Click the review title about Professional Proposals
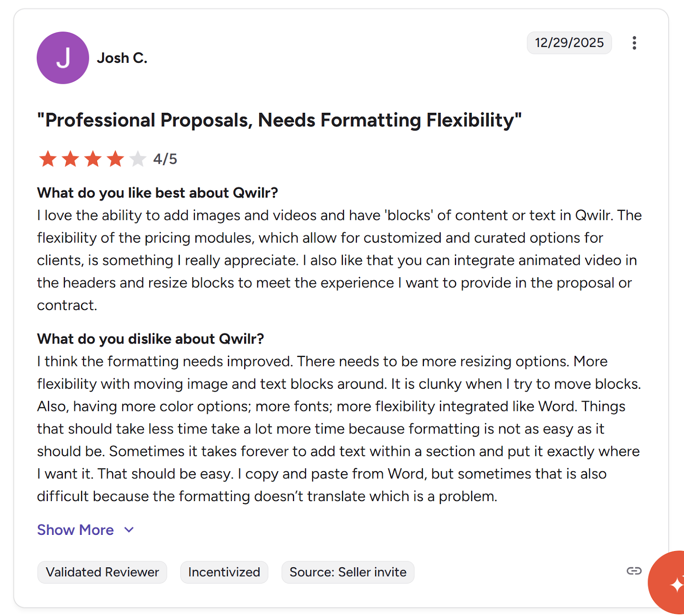The width and height of the screenshot is (684, 616). (x=279, y=120)
